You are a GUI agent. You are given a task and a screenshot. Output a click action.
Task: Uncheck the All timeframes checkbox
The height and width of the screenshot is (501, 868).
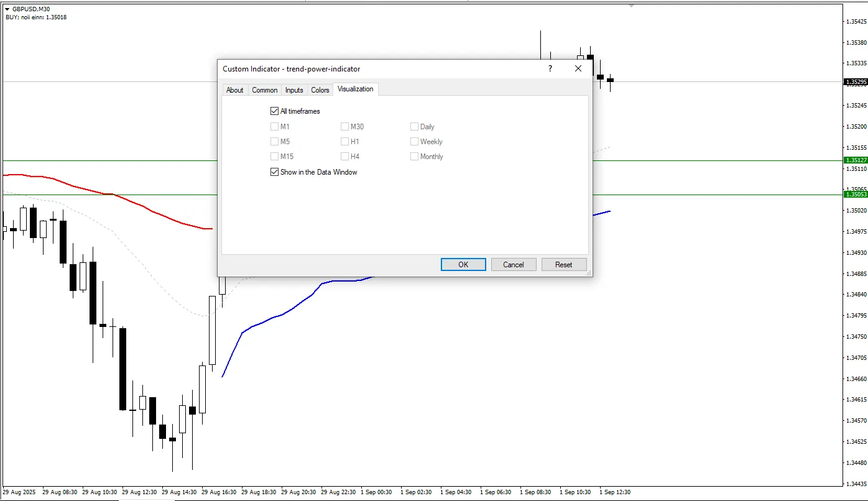pyautogui.click(x=275, y=111)
